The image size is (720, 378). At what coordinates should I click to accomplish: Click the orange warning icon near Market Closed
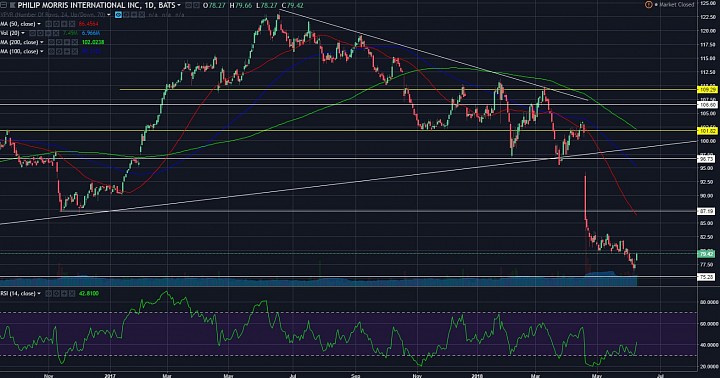[648, 5]
